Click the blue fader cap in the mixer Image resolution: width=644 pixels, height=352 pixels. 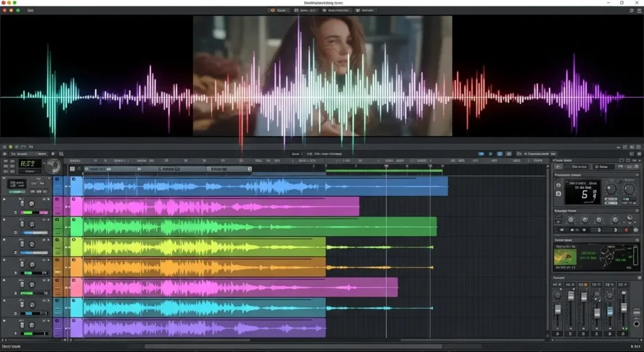(x=609, y=311)
